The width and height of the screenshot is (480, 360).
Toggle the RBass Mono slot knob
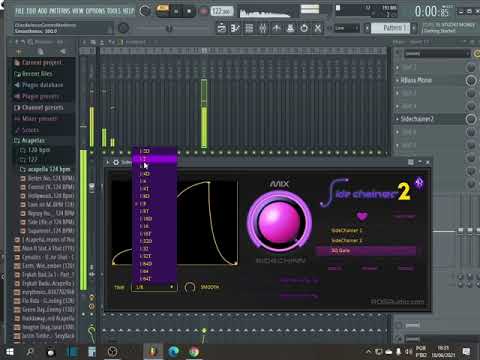click(471, 80)
